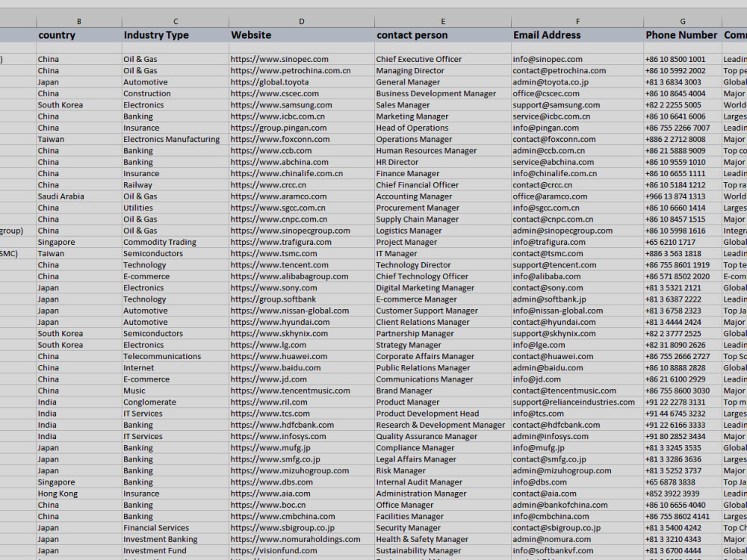Image resolution: width=747 pixels, height=560 pixels.
Task: Select the 'Hong Kong' country cell
Action: pyautogui.click(x=79, y=494)
